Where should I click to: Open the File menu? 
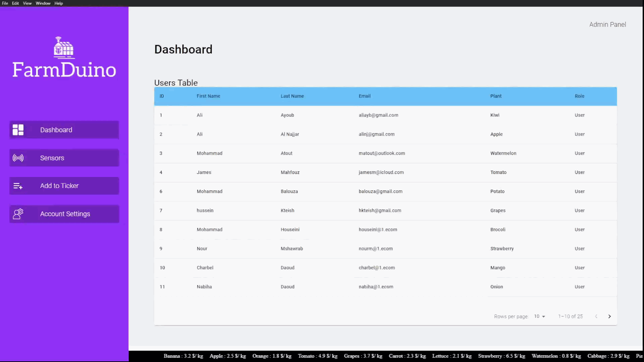coord(5,3)
